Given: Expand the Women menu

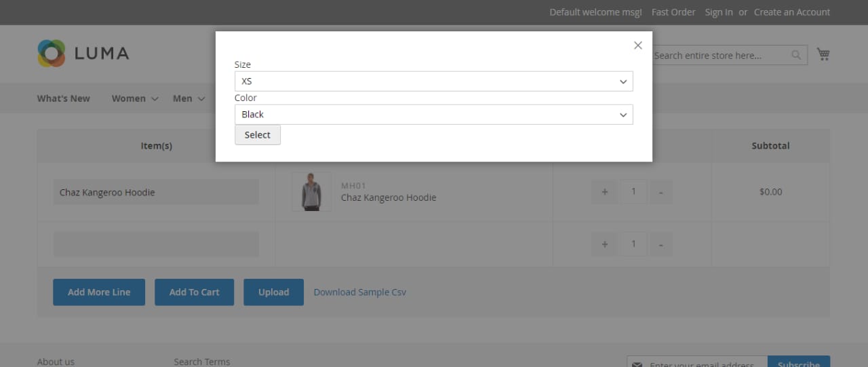Looking at the screenshot, I should pyautogui.click(x=135, y=98).
